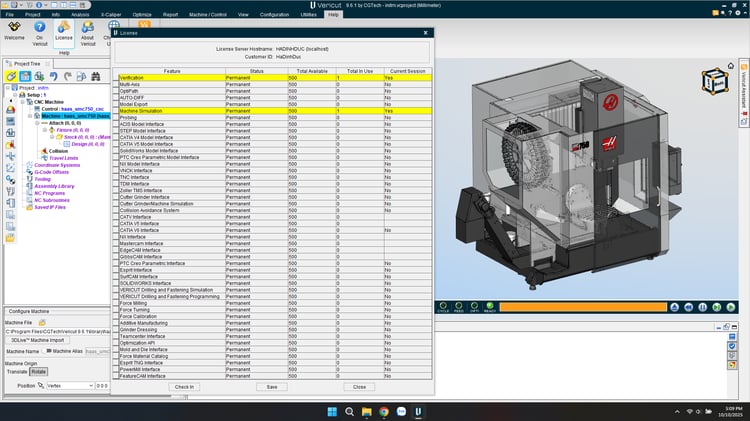
Task: Click the Close button in License dialog
Action: [359, 387]
